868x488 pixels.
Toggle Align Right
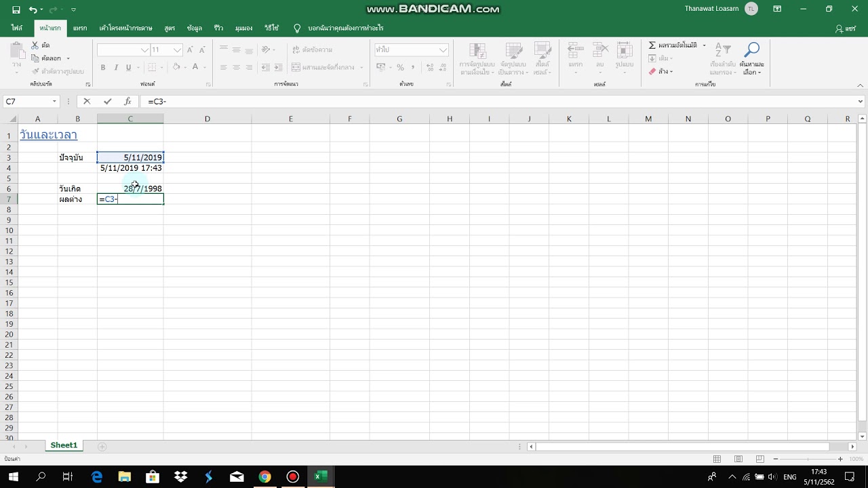click(249, 67)
